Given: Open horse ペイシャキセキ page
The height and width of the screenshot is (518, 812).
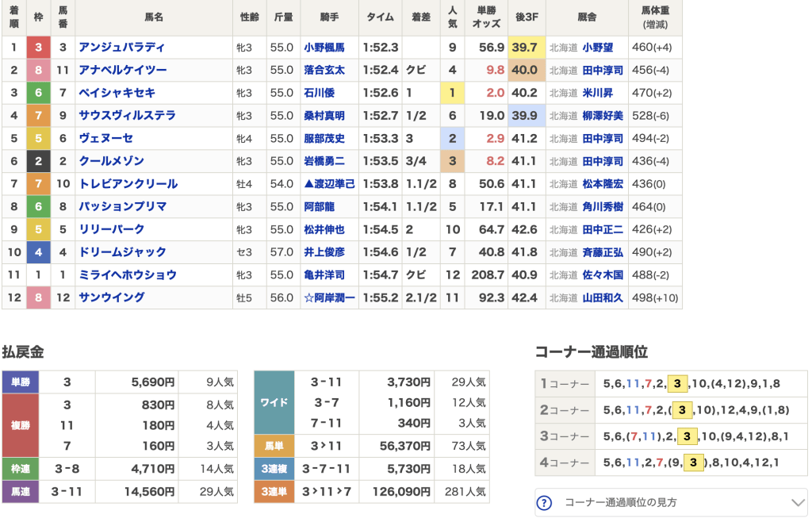Looking at the screenshot, I should click(117, 93).
